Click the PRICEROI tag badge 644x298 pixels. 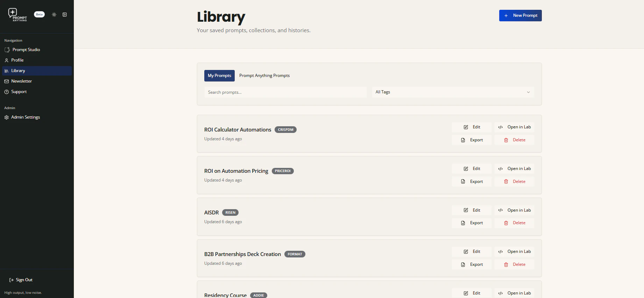click(x=283, y=171)
